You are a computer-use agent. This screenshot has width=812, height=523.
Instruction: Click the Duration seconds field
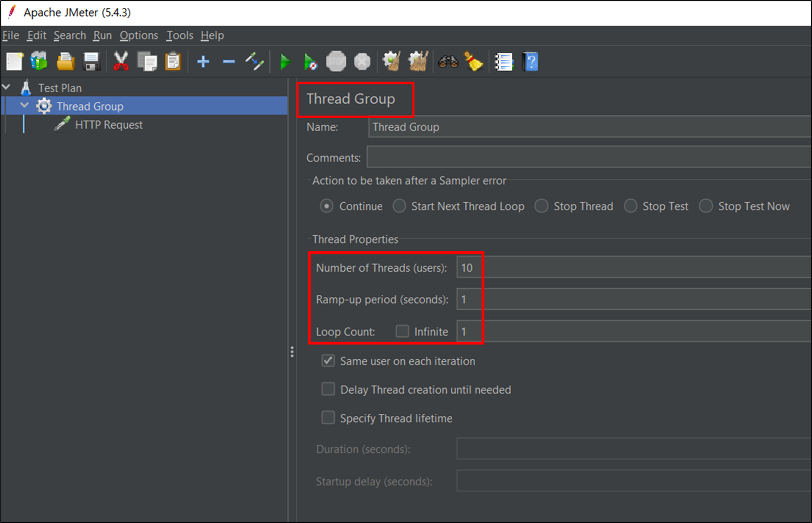(634, 449)
